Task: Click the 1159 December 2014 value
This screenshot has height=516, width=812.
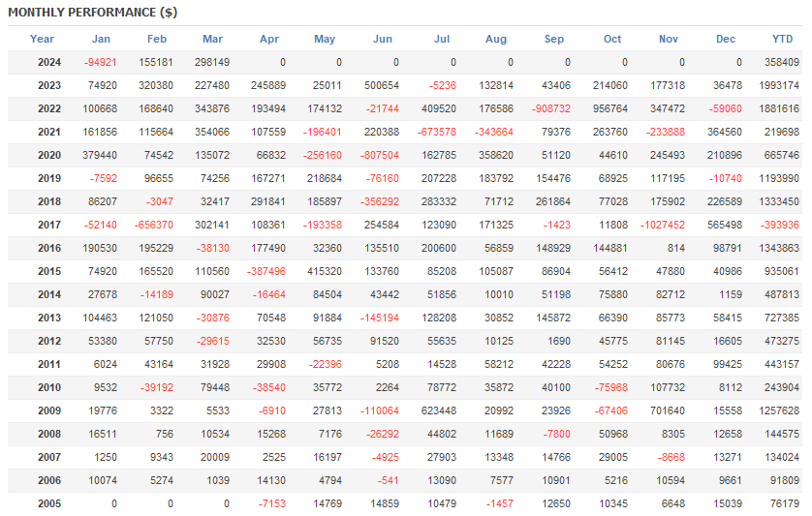Action: tap(731, 294)
